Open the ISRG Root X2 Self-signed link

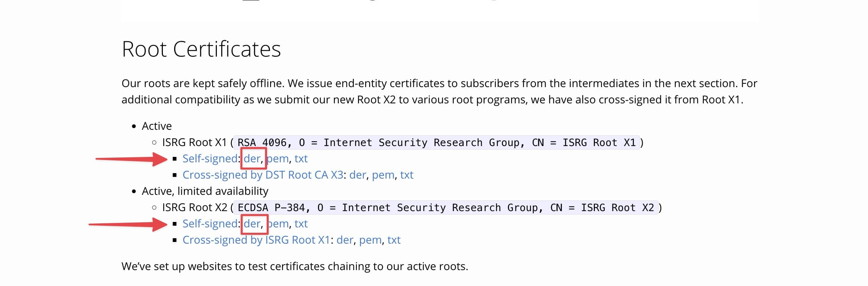click(210, 224)
